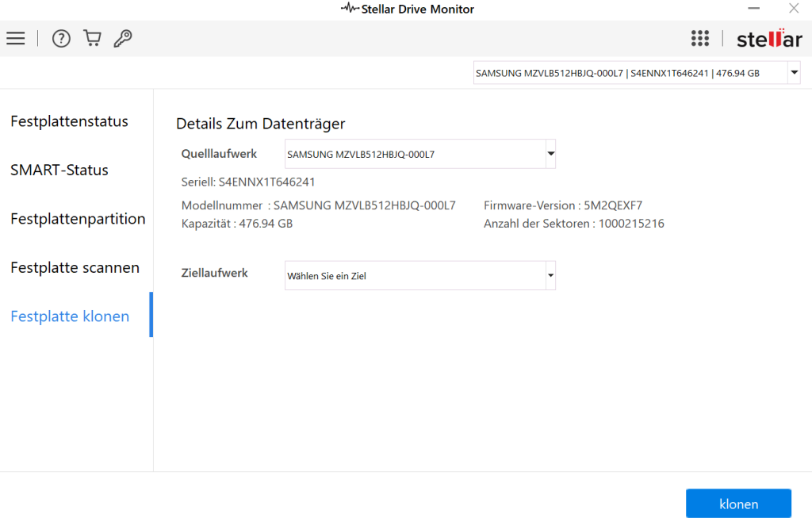Viewport: 812px width, 525px height.
Task: Click the Ziellaufwerk dropdown arrow
Action: pyautogui.click(x=550, y=276)
